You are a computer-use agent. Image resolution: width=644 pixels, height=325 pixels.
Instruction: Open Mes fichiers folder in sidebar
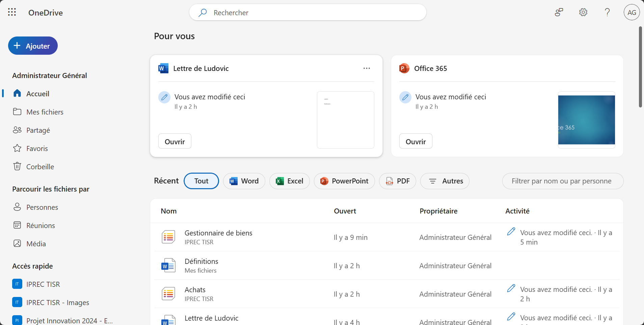tap(45, 112)
